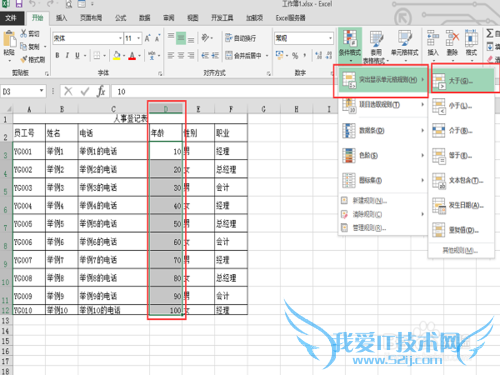Click the Cut scissors icon
Image resolution: width=500 pixels, height=375 pixels.
[x=24, y=33]
